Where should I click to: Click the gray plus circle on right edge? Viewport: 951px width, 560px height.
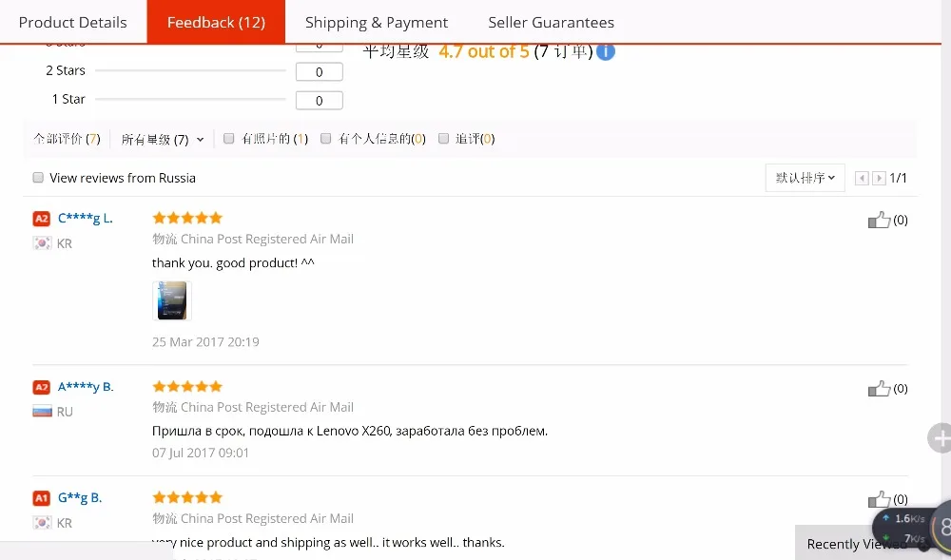pyautogui.click(x=940, y=437)
